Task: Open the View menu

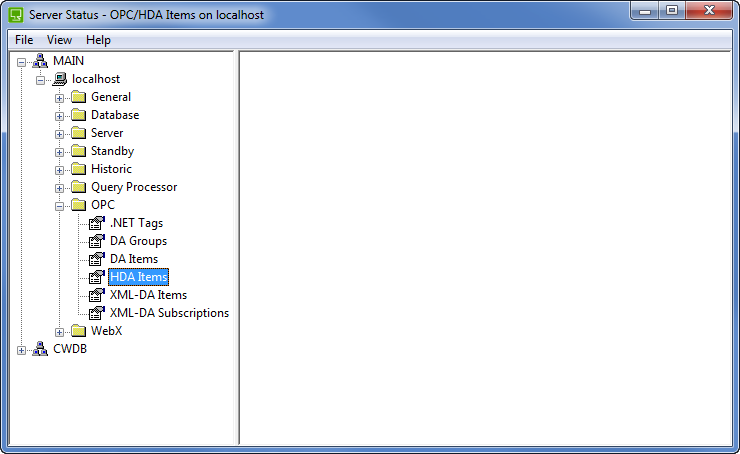Action: (x=60, y=40)
